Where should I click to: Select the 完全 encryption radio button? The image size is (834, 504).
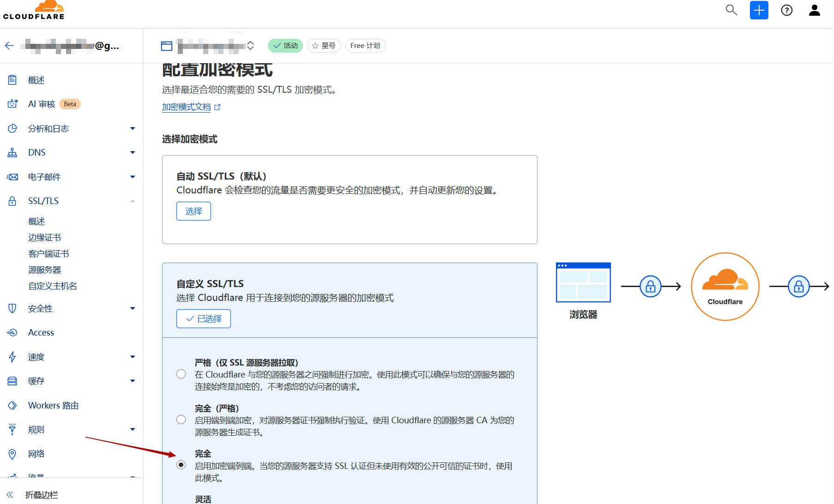click(181, 465)
